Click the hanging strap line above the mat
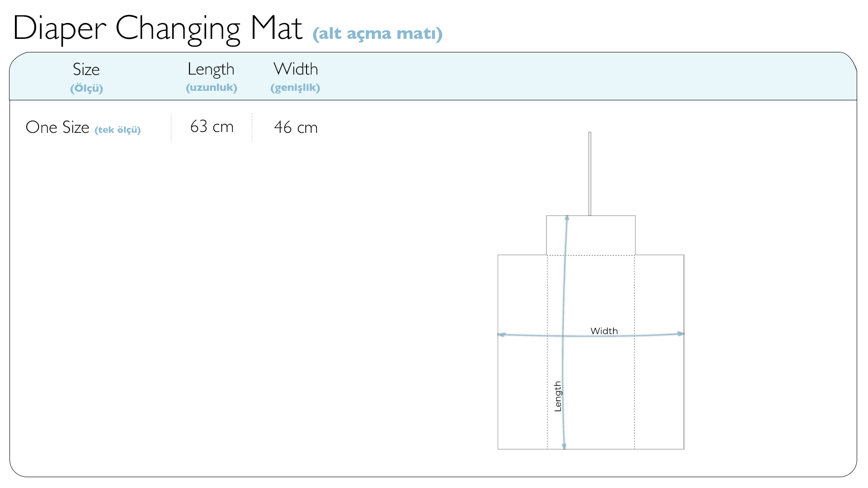This screenshot has height=488, width=868. pos(590,174)
